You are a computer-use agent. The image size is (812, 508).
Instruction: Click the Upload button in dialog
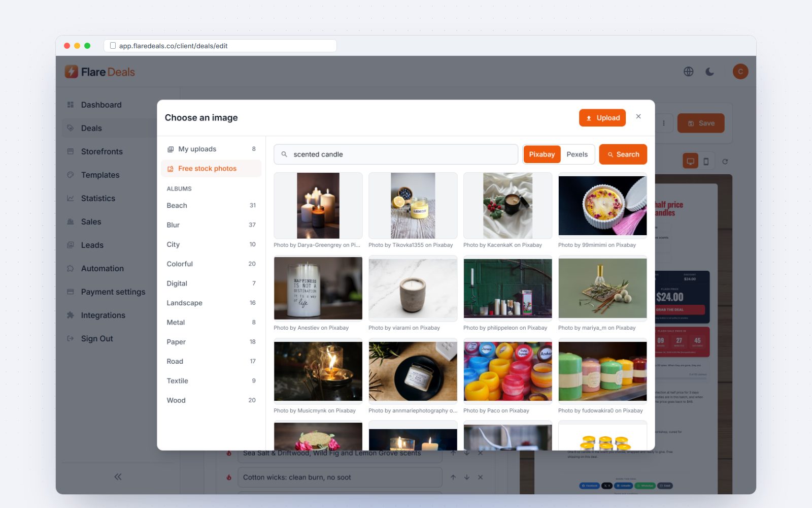602,118
